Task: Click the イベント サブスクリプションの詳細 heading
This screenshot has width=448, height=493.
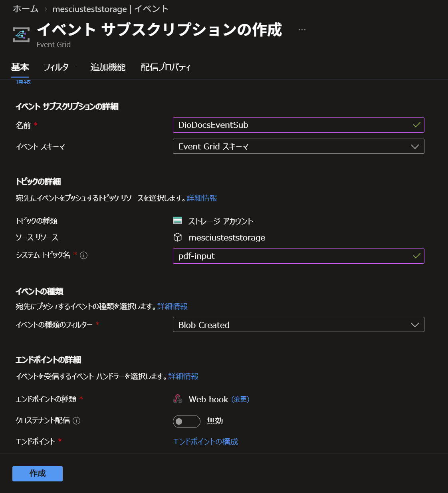Action: (x=67, y=106)
